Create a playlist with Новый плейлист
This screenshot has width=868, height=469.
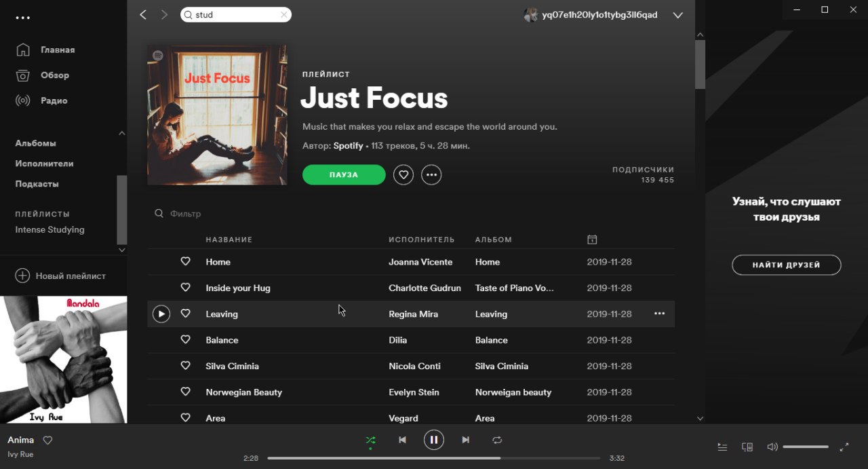[61, 276]
